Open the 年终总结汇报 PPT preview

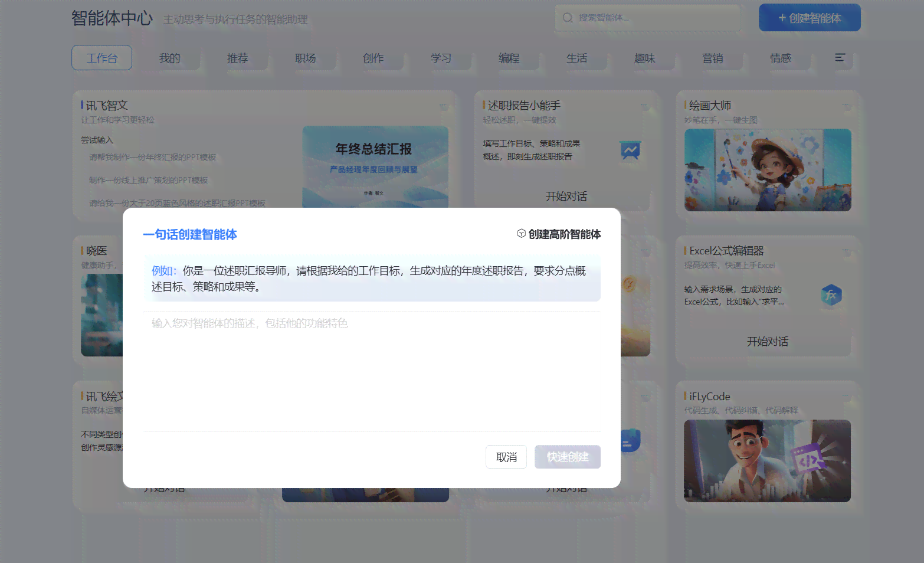coord(375,167)
